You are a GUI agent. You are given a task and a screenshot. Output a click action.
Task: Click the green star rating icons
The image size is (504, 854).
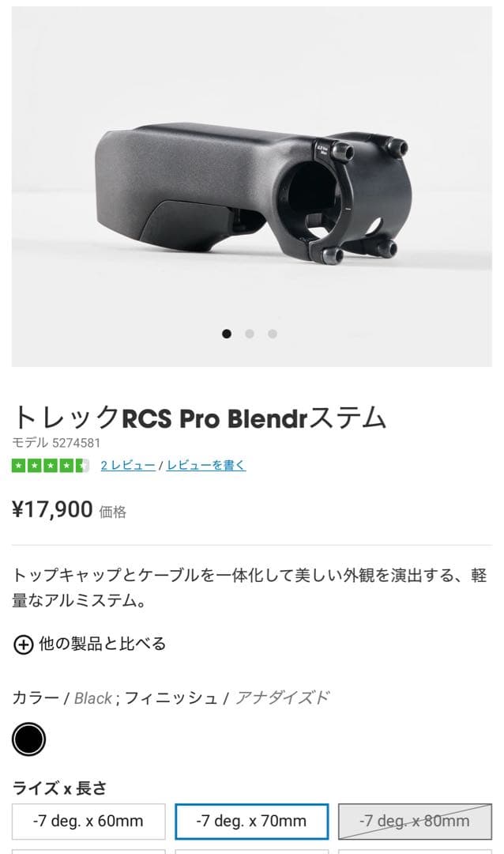pos(51,466)
